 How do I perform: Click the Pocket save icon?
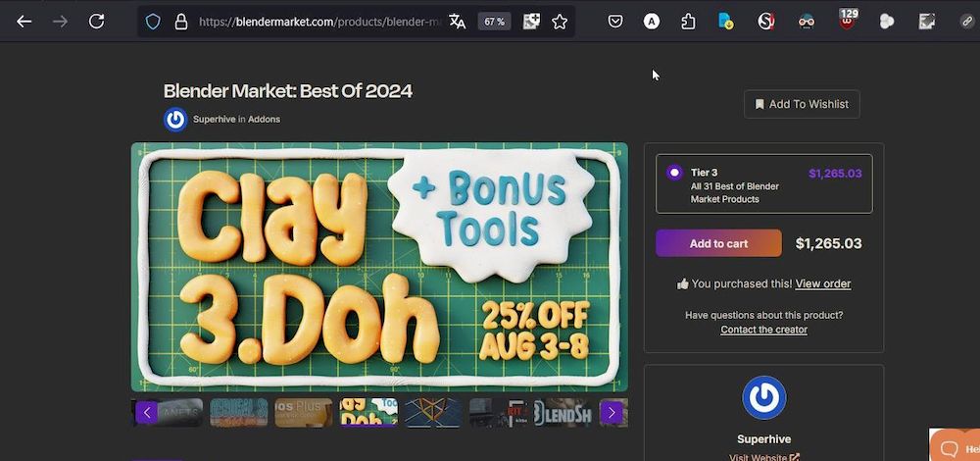tap(615, 22)
